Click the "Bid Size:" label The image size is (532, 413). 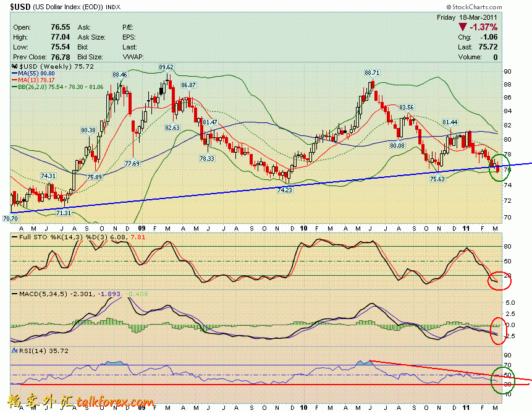(x=90, y=57)
